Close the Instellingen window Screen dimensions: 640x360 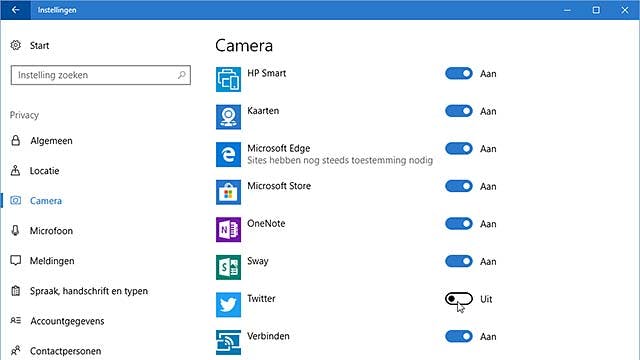[x=625, y=10]
